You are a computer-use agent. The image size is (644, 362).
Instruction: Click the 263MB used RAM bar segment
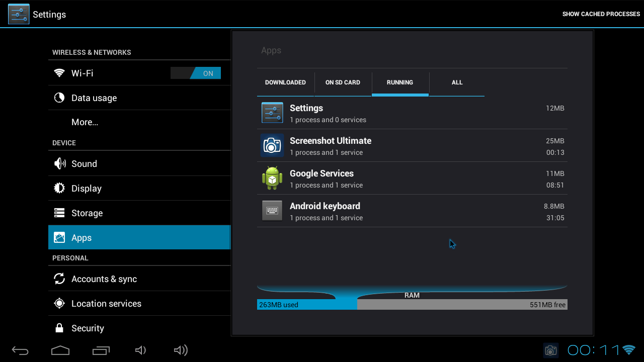click(x=307, y=305)
